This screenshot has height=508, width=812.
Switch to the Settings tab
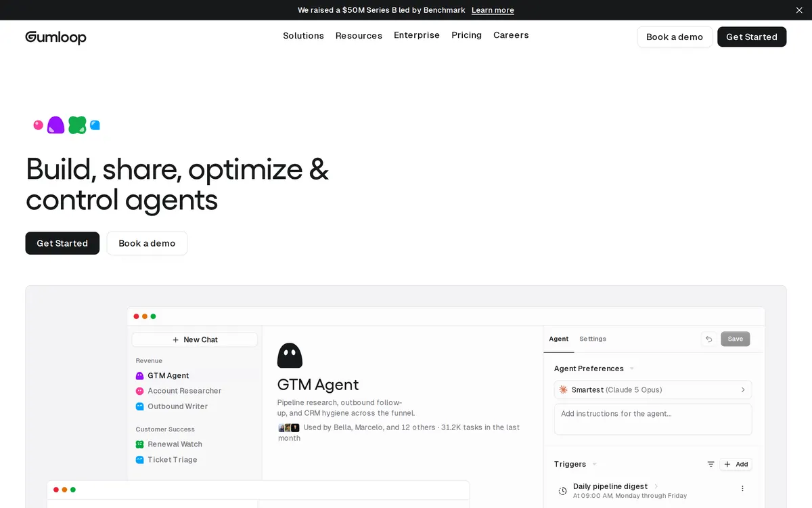point(593,339)
